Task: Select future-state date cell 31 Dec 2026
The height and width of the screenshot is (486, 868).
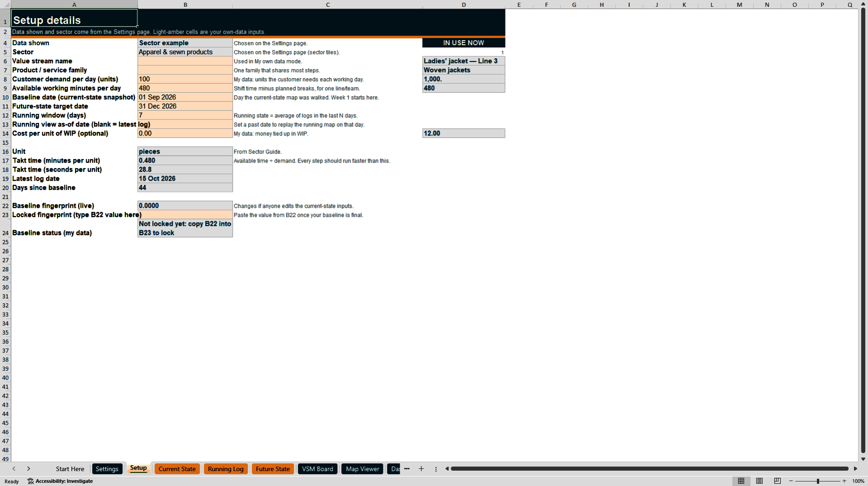Action: (185, 106)
